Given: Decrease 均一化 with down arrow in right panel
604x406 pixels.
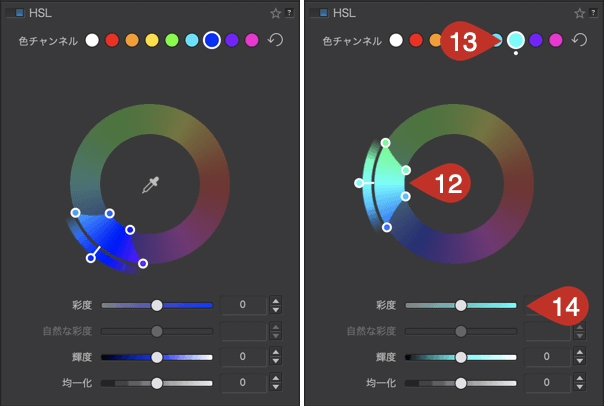Looking at the screenshot, I should click(580, 387).
